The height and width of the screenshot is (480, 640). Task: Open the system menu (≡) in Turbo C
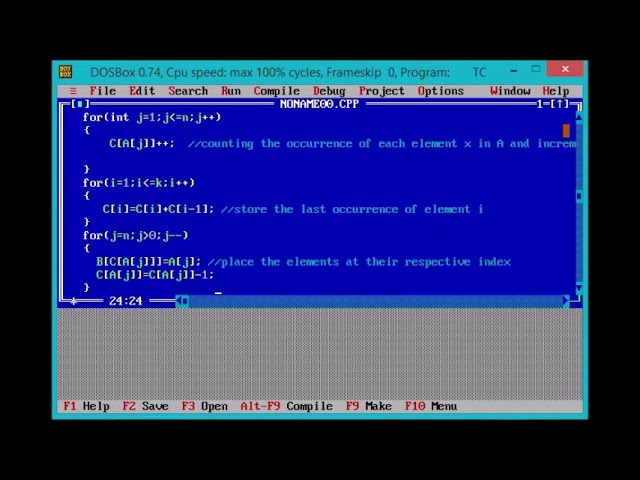pyautogui.click(x=73, y=91)
